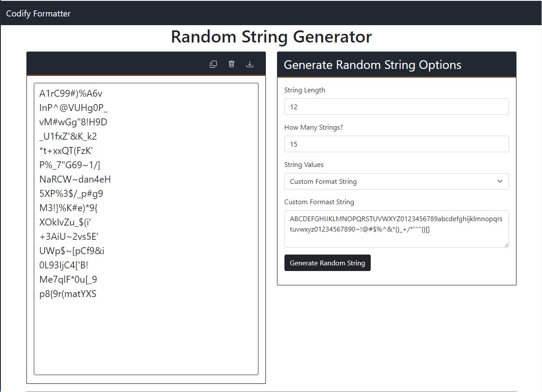Open the Codify Formatter home link
542x392 pixels.
(38, 13)
